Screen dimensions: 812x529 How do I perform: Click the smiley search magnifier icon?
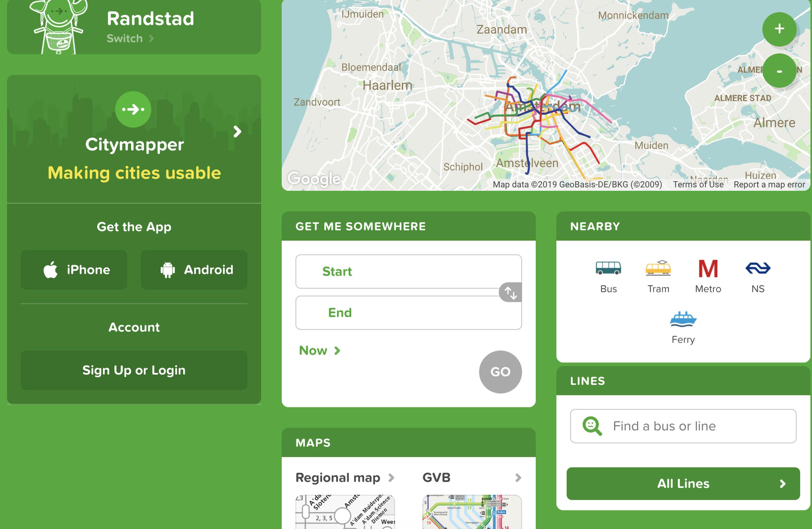pos(592,426)
